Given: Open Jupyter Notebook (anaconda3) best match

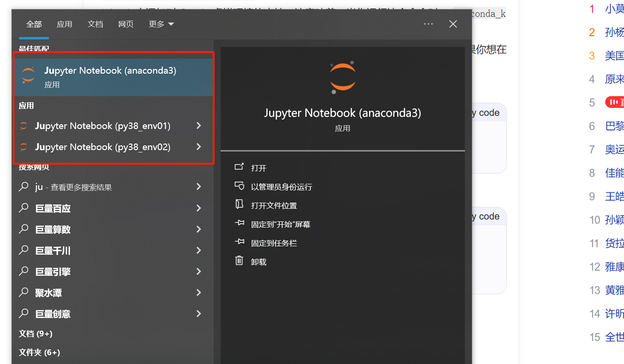Looking at the screenshot, I should (114, 77).
